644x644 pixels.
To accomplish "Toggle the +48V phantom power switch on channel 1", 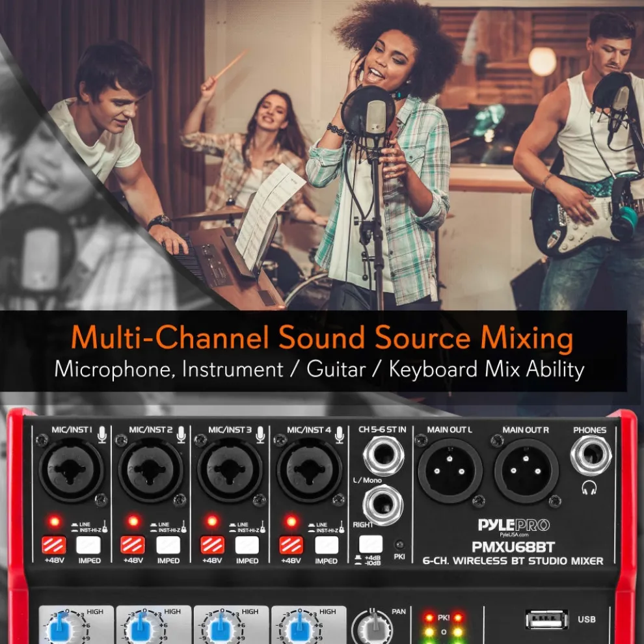I will pos(53,544).
